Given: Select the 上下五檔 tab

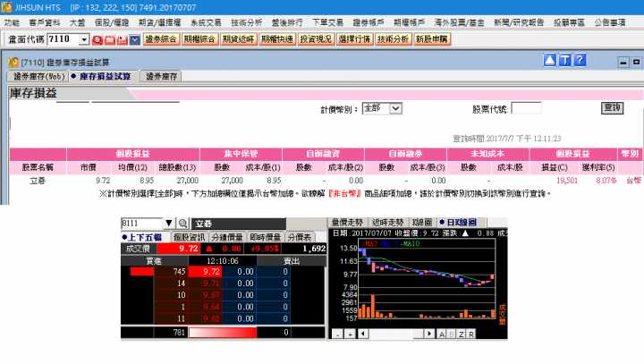Looking at the screenshot, I should coord(145,238).
